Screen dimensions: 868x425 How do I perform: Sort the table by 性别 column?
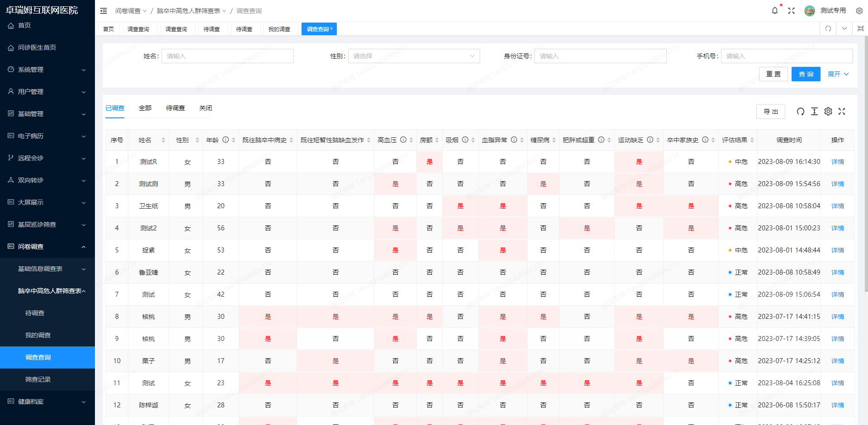click(x=197, y=140)
